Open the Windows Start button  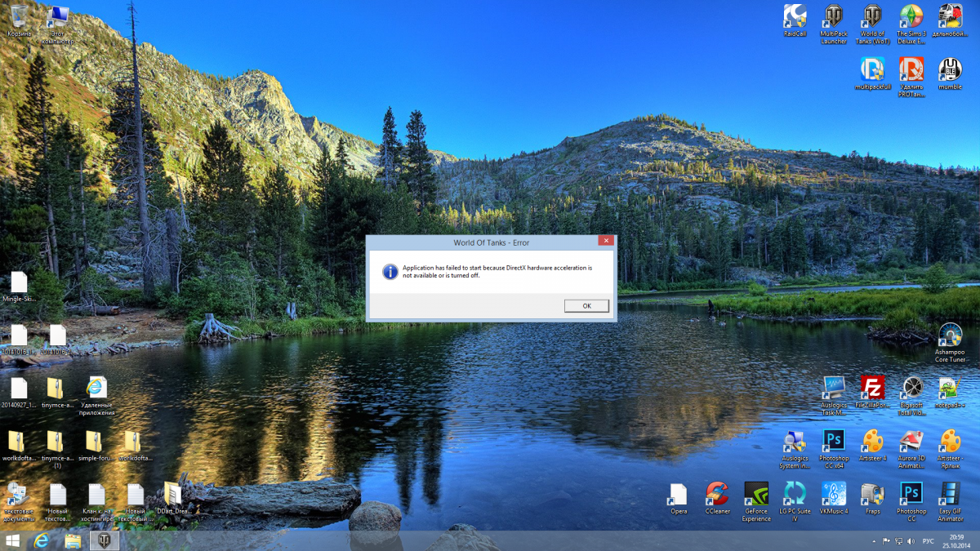(13, 540)
